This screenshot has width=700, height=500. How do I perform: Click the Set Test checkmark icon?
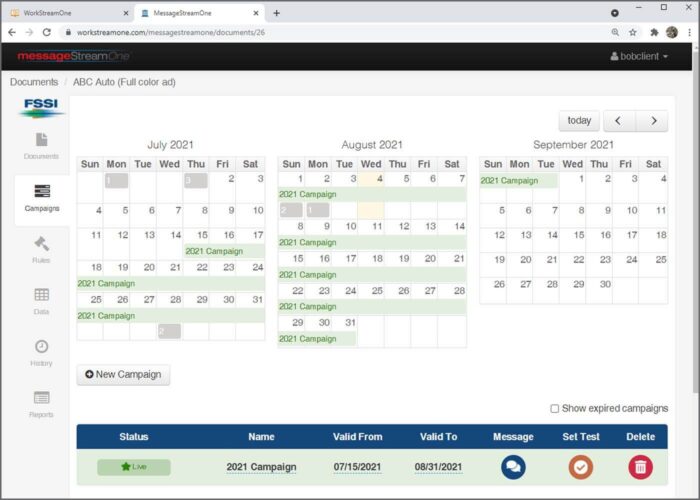coord(580,467)
